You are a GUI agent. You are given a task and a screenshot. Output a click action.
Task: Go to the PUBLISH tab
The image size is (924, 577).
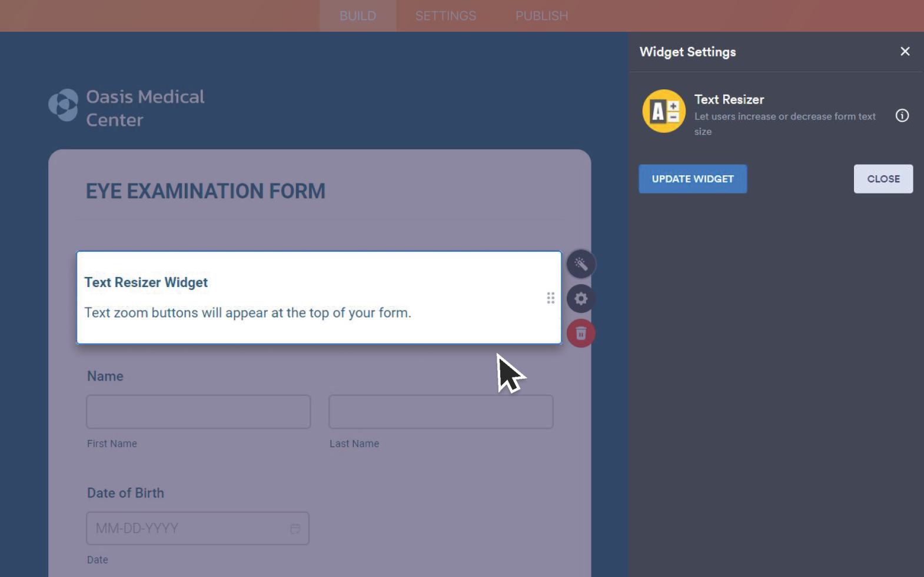(541, 16)
